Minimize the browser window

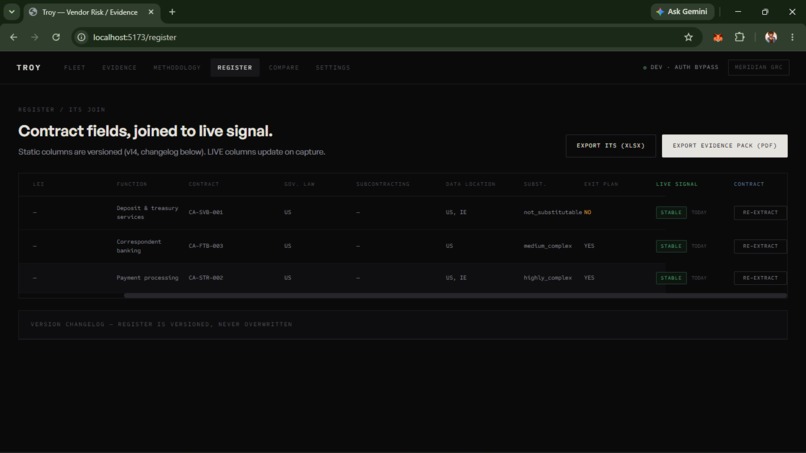point(738,12)
